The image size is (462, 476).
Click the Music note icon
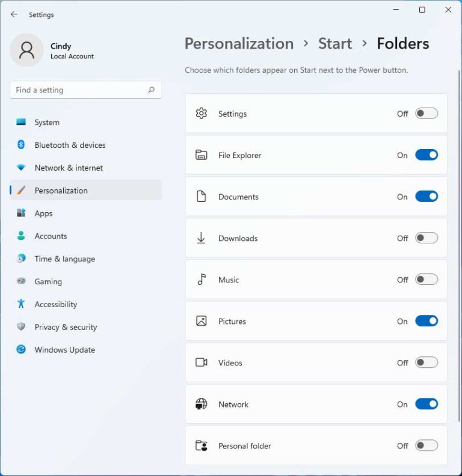click(x=202, y=279)
